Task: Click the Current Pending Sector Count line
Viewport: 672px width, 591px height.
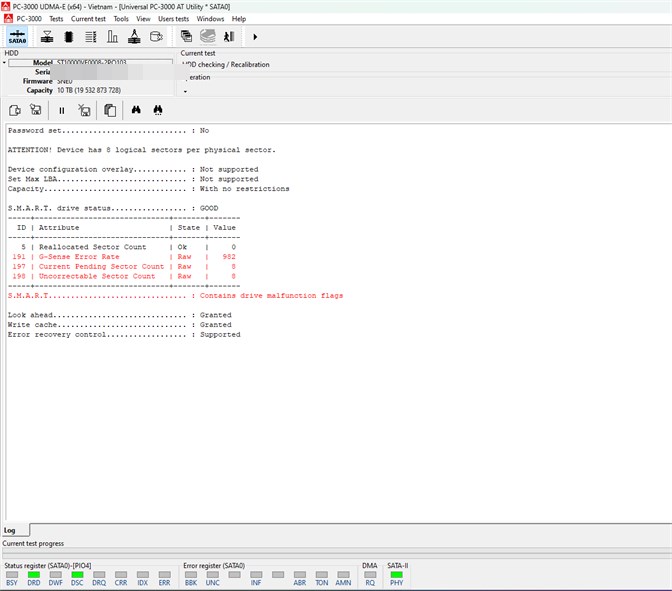Action: coord(124,267)
